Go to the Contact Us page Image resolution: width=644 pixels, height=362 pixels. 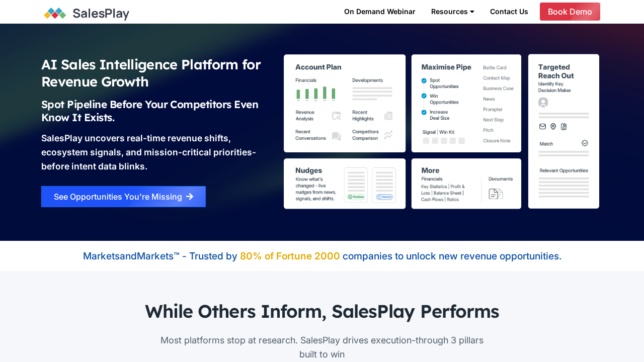509,12
